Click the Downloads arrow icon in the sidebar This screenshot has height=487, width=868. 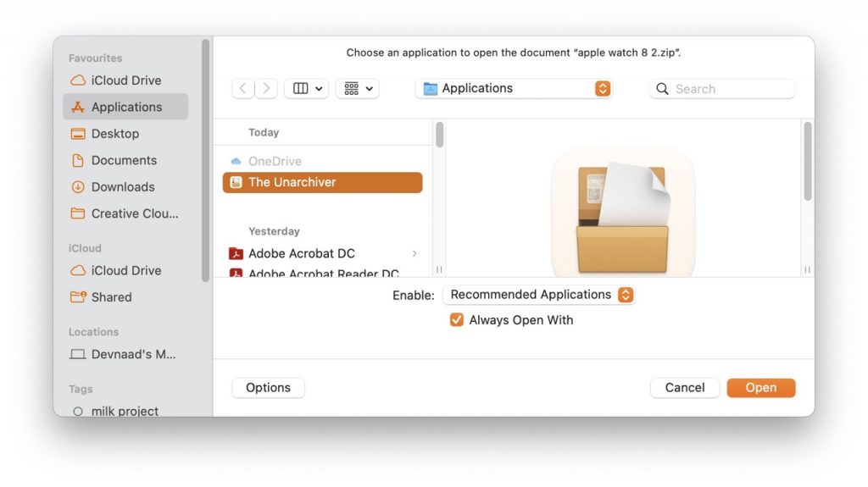(x=78, y=186)
